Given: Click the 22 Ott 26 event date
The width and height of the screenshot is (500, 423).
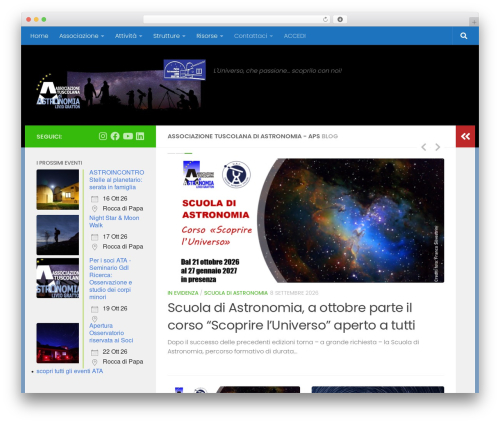Looking at the screenshot, I should coord(115,352).
